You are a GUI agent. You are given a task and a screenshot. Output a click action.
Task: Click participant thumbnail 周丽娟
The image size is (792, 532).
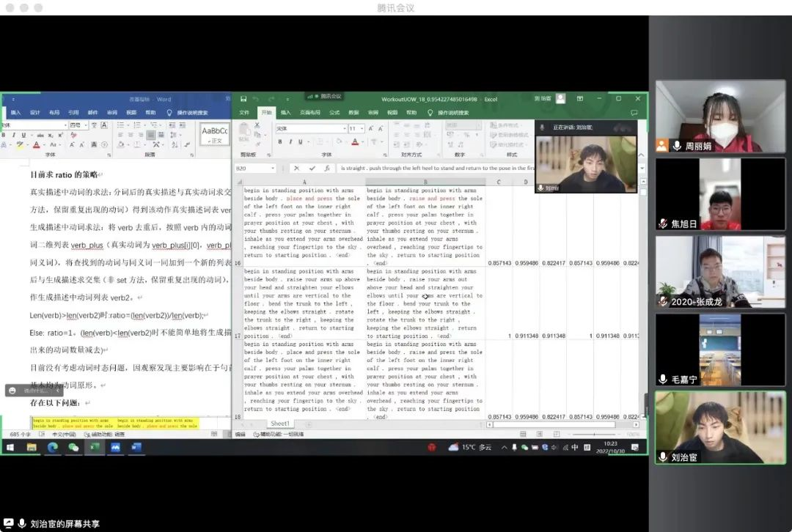pos(720,117)
